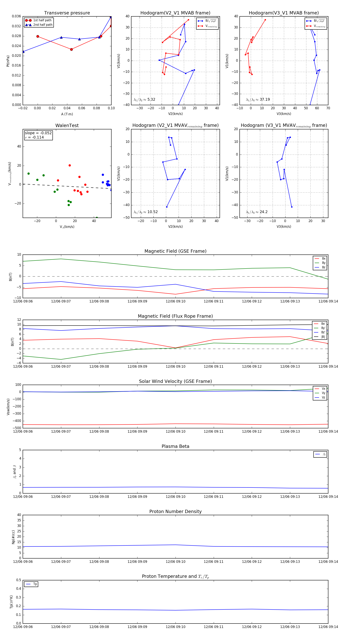Click 'B(nT)' y-axis label of Flux Rope Frame plot
This screenshot has height=644, width=351.
tap(12, 342)
